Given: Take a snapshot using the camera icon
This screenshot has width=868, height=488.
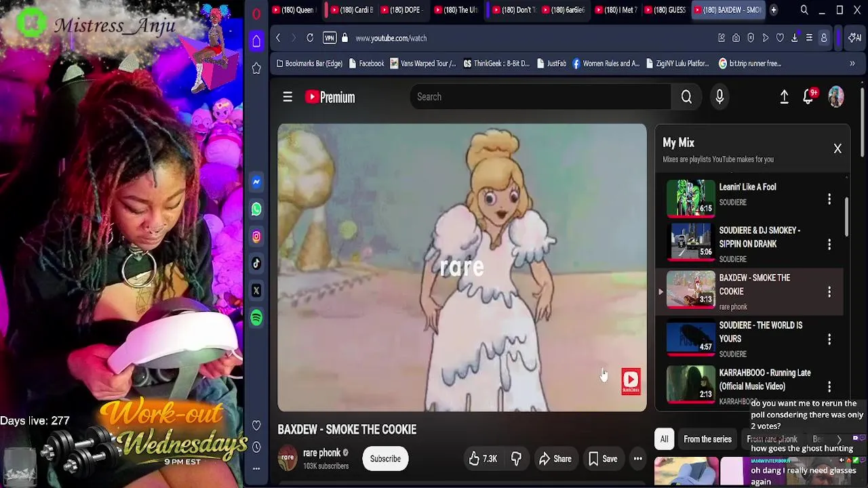Looking at the screenshot, I should pyautogui.click(x=736, y=38).
